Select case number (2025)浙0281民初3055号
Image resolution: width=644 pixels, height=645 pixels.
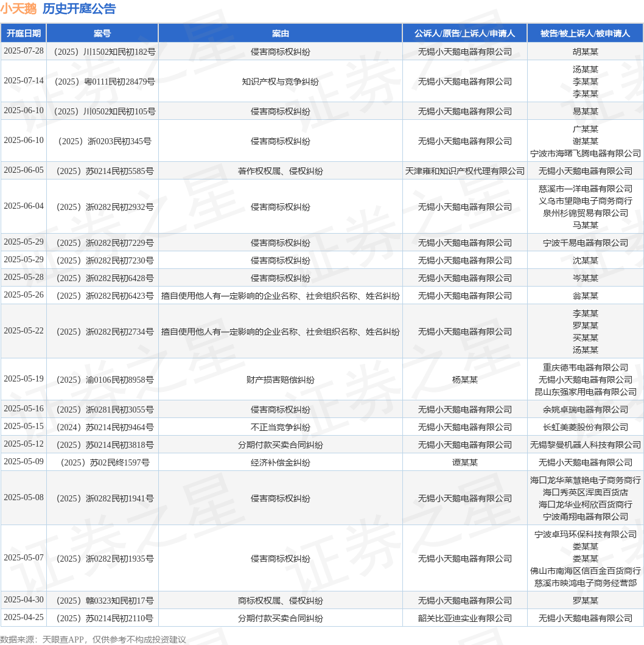(105, 410)
